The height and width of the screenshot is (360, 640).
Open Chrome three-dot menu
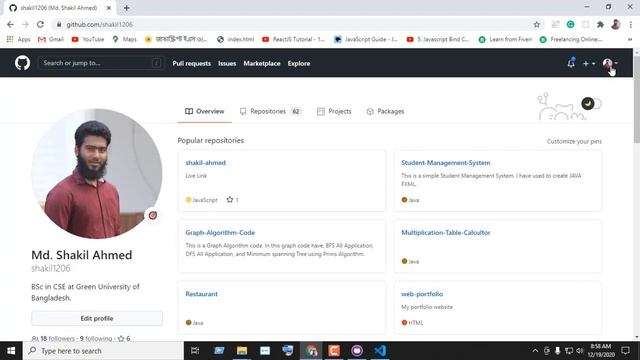point(630,24)
